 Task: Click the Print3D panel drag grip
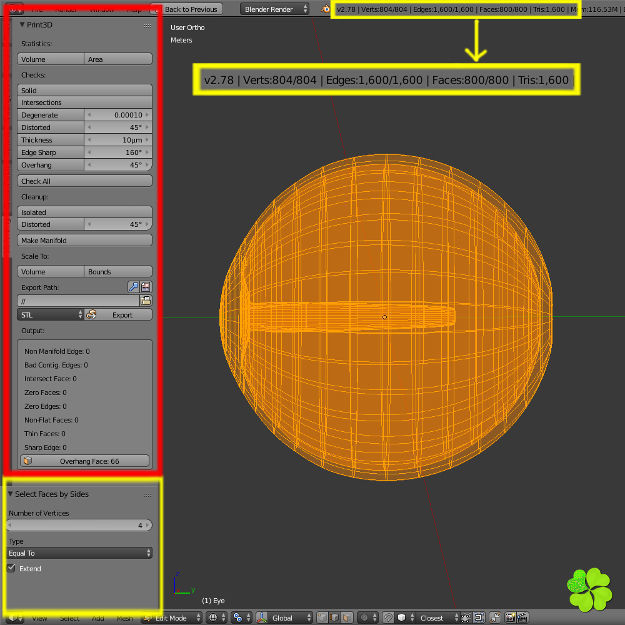147,26
